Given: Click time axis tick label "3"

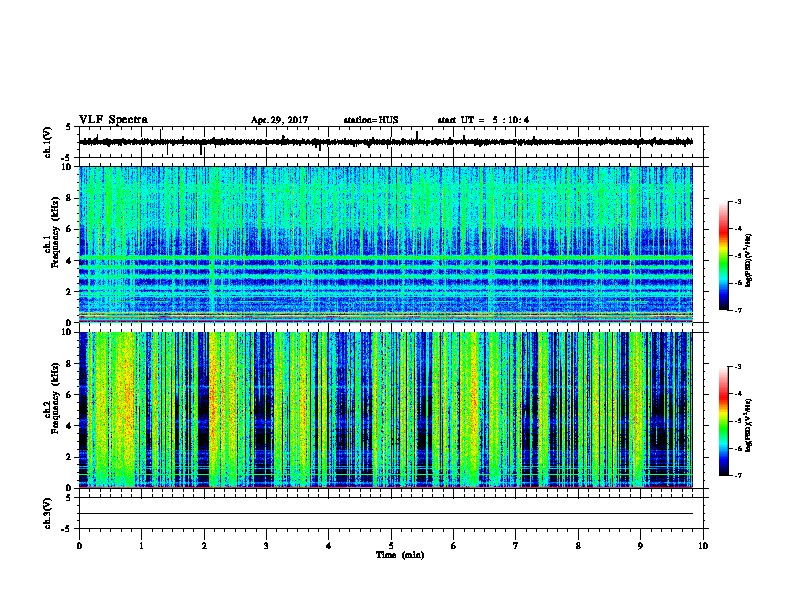Looking at the screenshot, I should point(266,546).
